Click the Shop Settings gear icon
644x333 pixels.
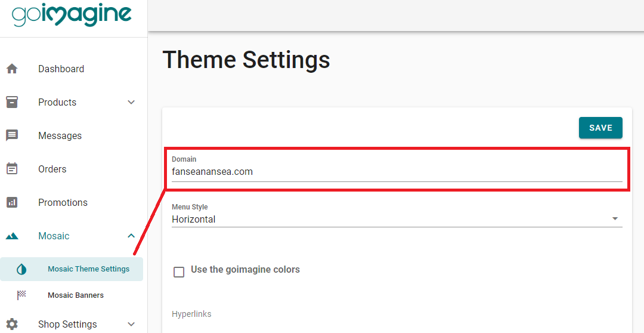click(x=12, y=323)
